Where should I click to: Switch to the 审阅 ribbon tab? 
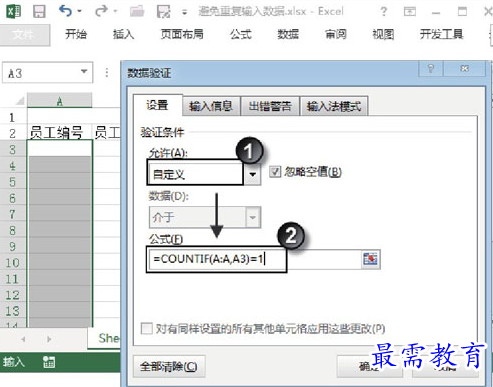coord(336,34)
